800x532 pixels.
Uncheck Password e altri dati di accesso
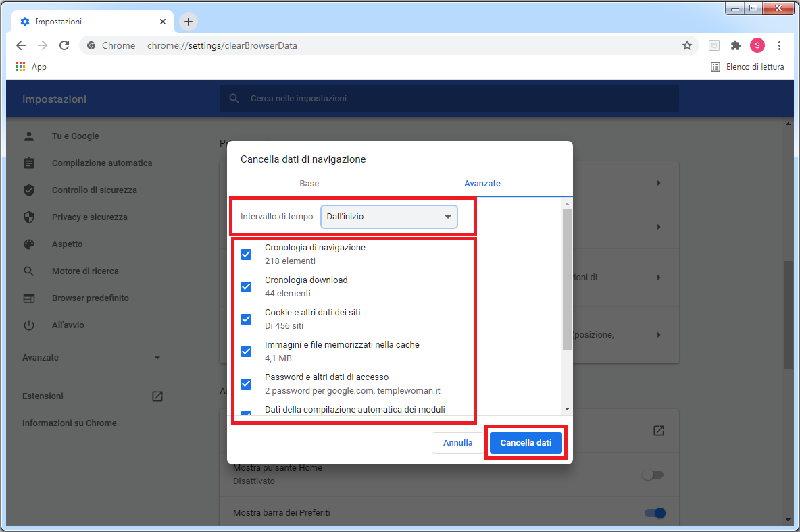(x=246, y=383)
